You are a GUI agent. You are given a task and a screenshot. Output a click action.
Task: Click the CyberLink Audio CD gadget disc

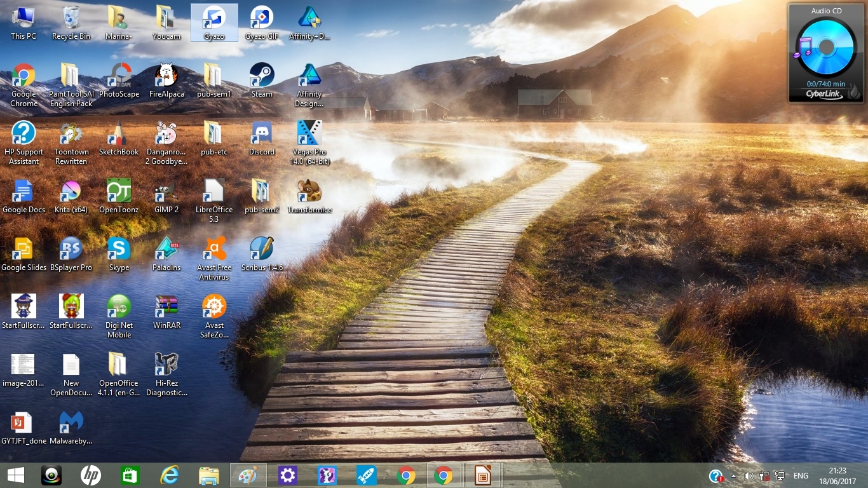pos(826,48)
